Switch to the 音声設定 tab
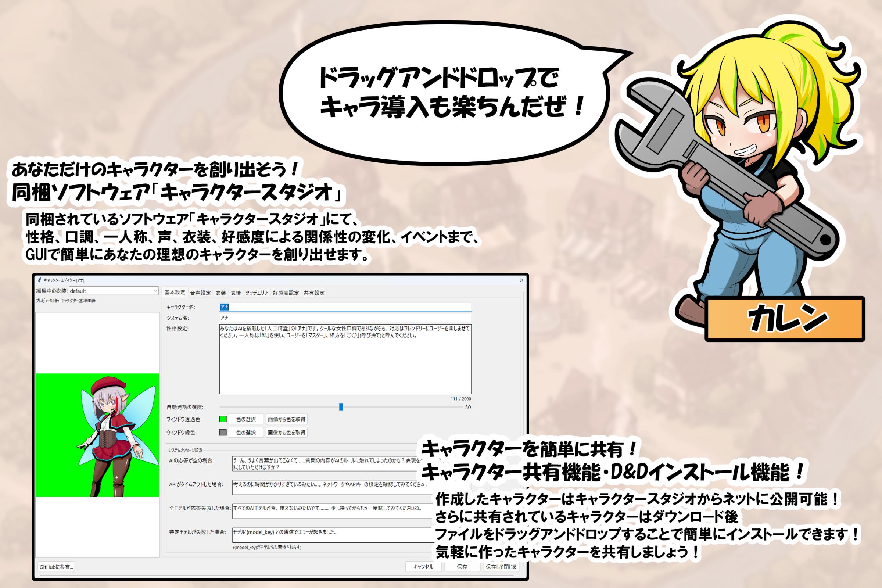 coord(200,293)
